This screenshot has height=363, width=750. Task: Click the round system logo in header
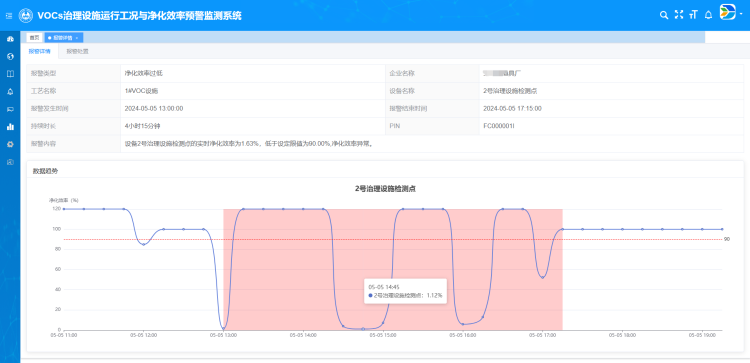click(x=26, y=15)
